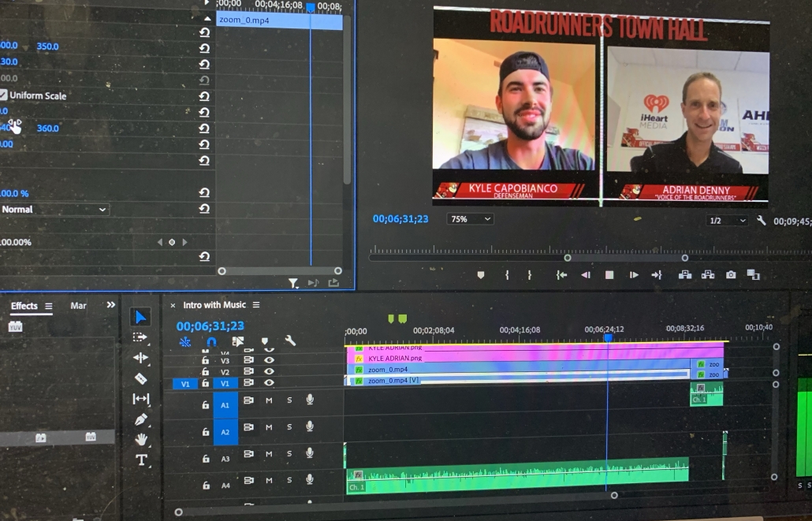This screenshot has width=812, height=521.
Task: Switch to the Effects tab
Action: (24, 306)
